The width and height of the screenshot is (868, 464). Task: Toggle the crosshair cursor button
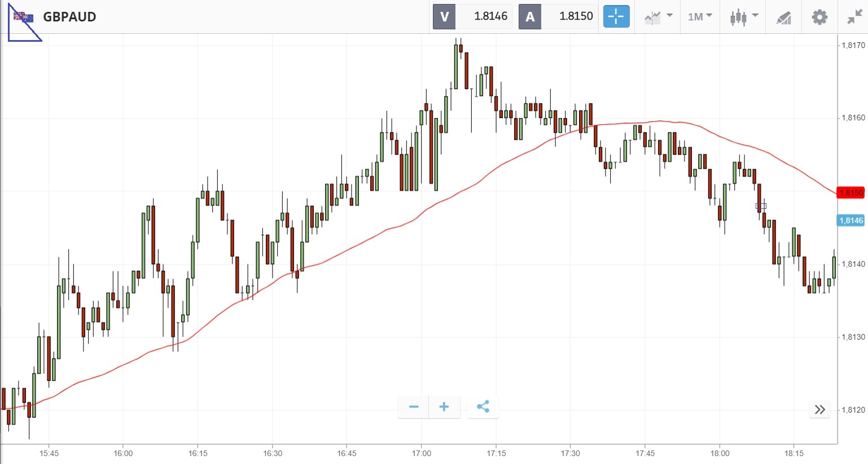point(616,16)
